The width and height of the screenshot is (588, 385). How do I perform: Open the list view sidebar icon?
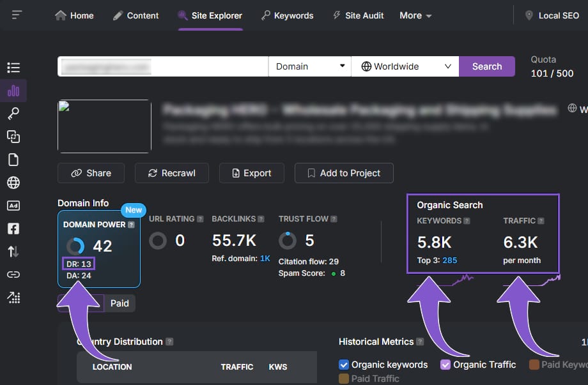[13, 68]
